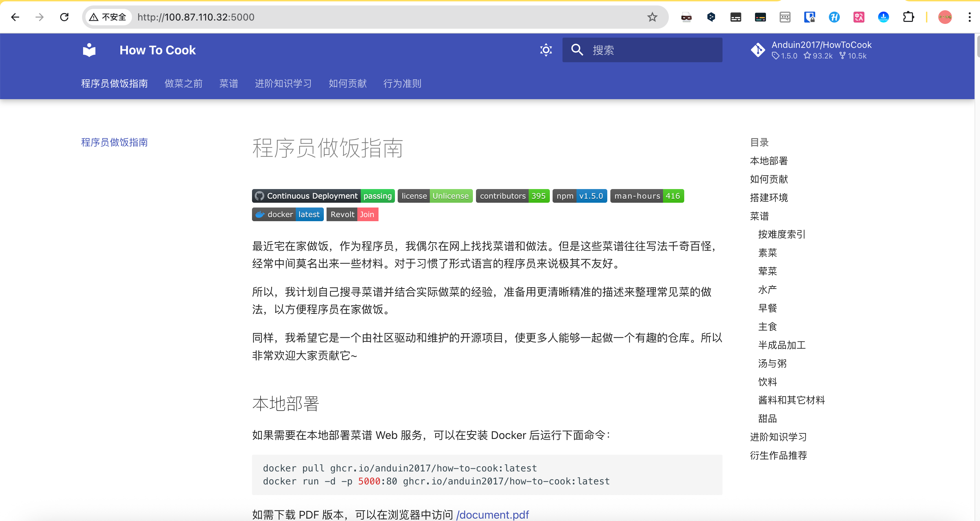Viewport: 980px width, 521px height.
Task: Reload the page with the refresh icon
Action: pos(64,17)
